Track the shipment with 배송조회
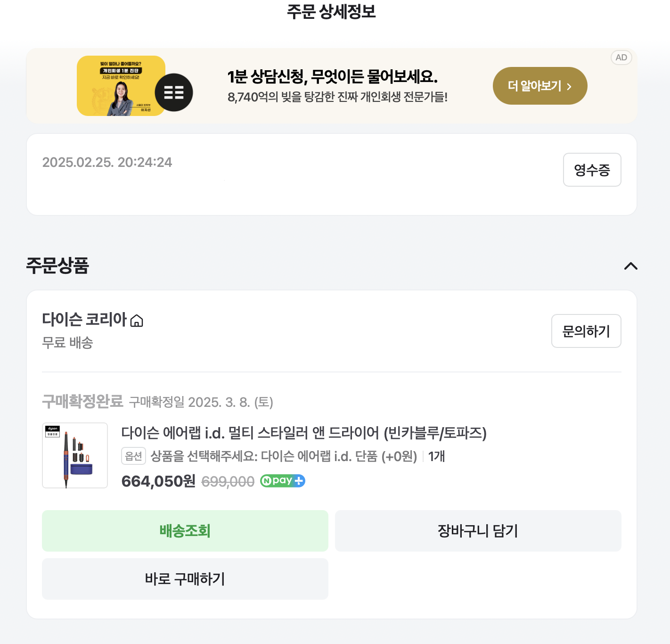Viewport: 670px width, 644px height. 185,531
